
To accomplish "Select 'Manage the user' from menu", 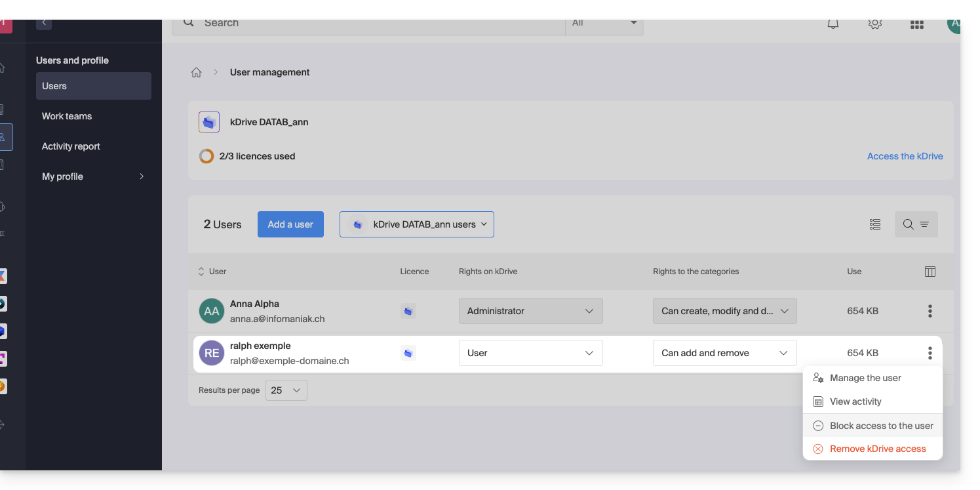I will [x=865, y=378].
